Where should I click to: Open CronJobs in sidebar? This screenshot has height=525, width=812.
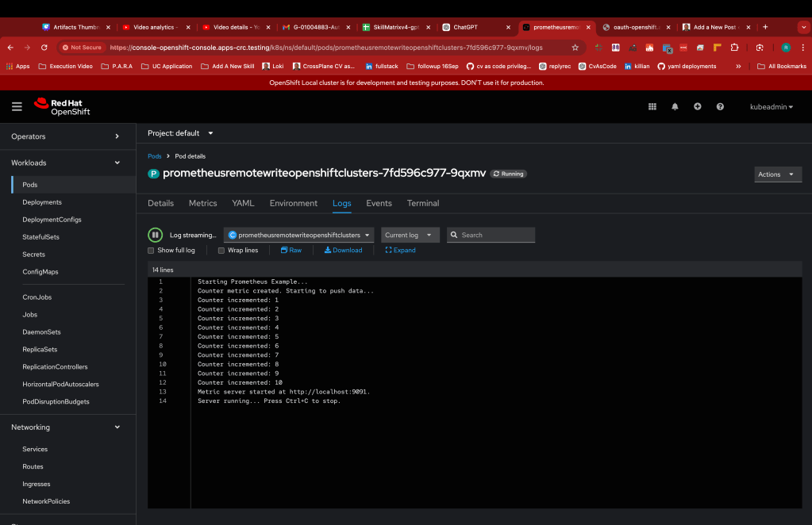point(37,297)
